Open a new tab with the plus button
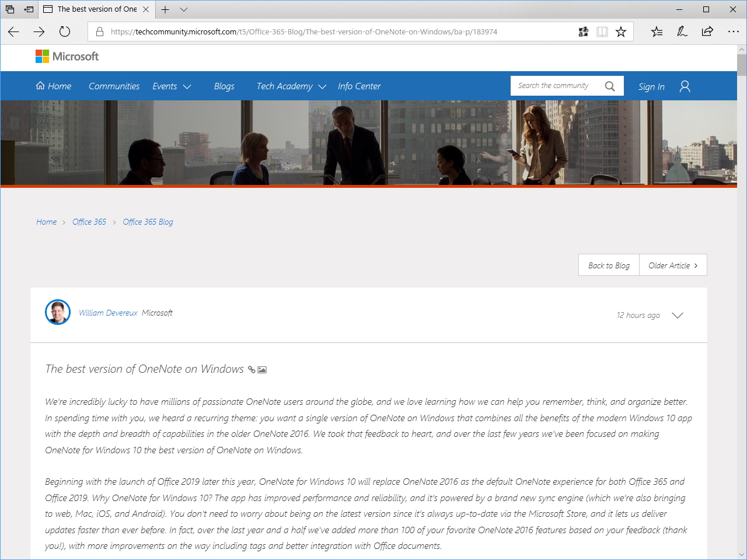 [165, 9]
